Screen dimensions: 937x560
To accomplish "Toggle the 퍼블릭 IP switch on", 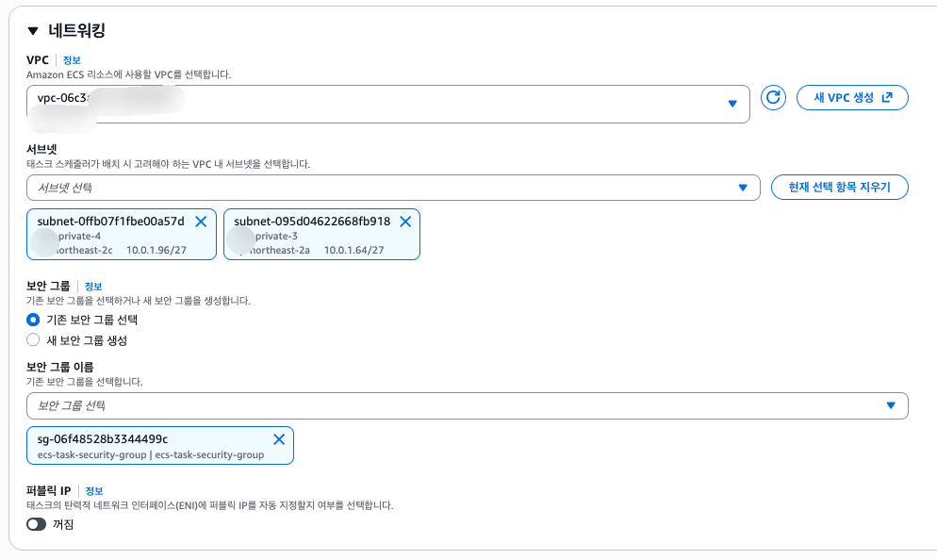I will 37,524.
